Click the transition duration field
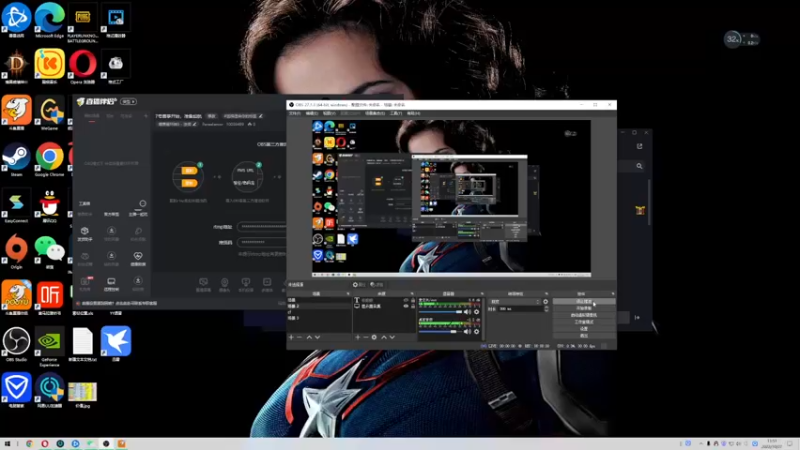This screenshot has width=800, height=450. click(x=521, y=309)
